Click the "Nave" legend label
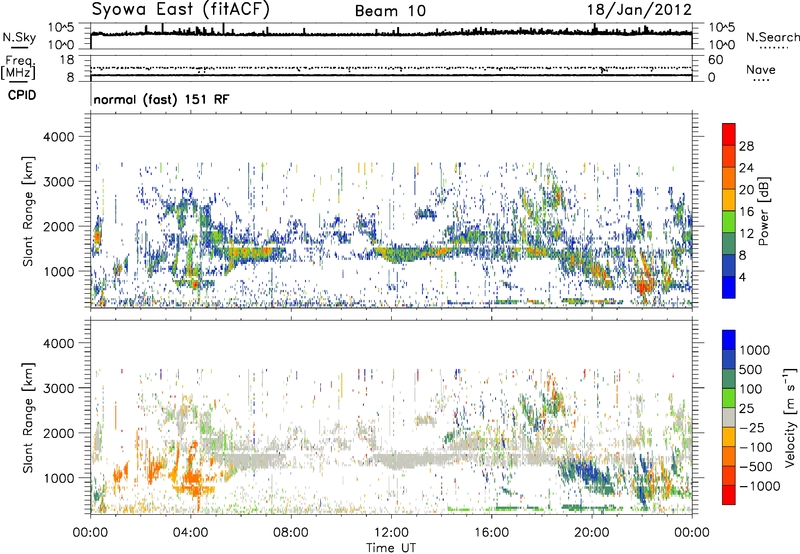The image size is (800, 554). 761,70
